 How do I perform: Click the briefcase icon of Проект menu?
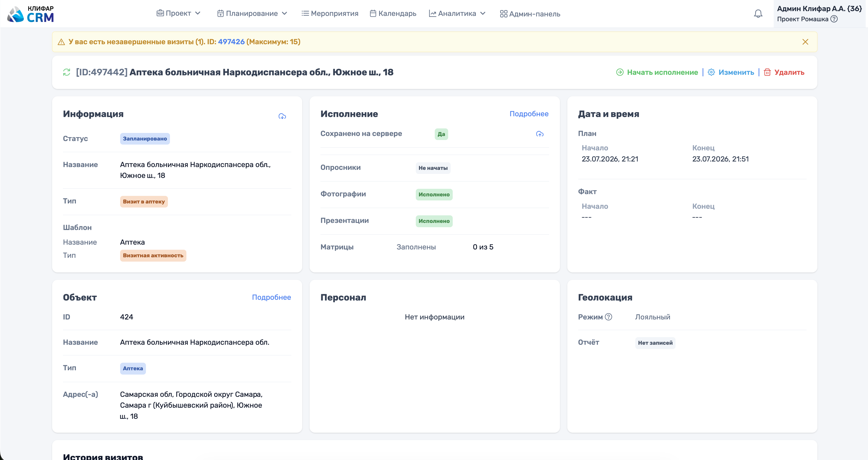[x=160, y=13]
